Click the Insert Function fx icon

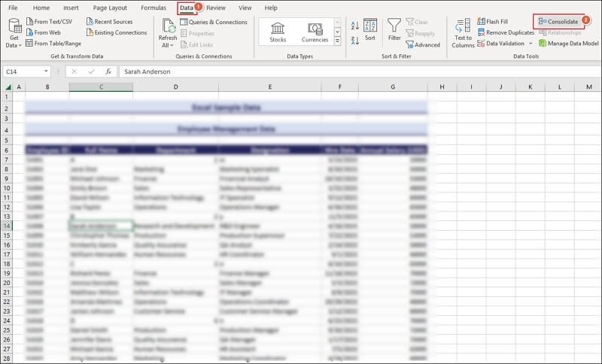tap(108, 71)
